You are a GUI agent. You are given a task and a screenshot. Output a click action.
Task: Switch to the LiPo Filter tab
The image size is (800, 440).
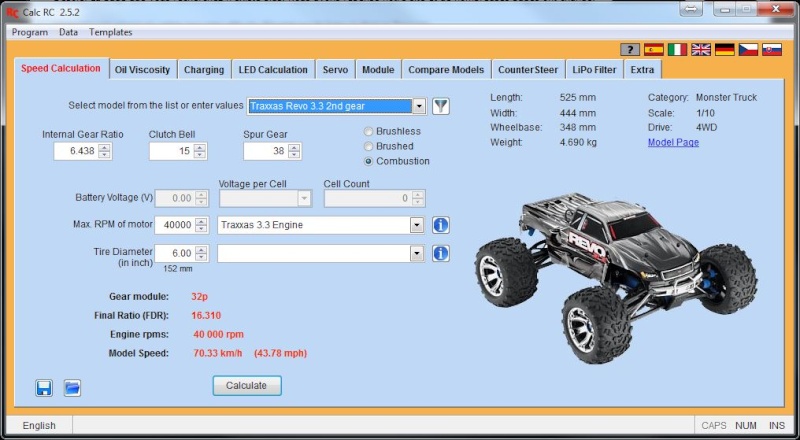point(594,70)
